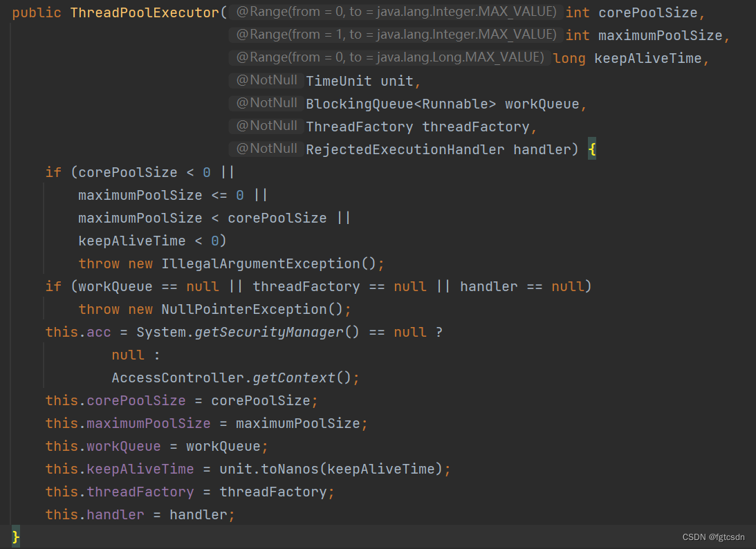Click the getSecurityManager method call
The image size is (756, 549).
(x=269, y=333)
